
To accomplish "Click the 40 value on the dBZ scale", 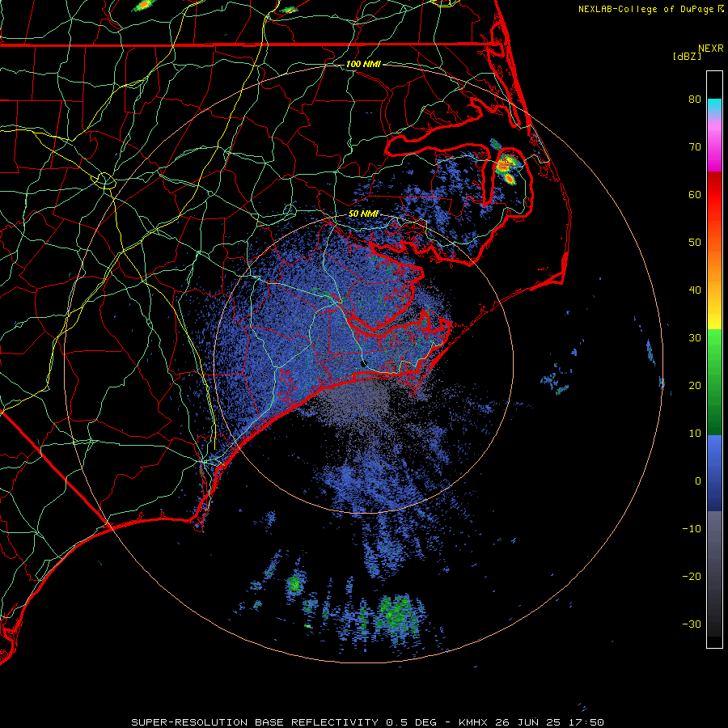I will tap(695, 290).
